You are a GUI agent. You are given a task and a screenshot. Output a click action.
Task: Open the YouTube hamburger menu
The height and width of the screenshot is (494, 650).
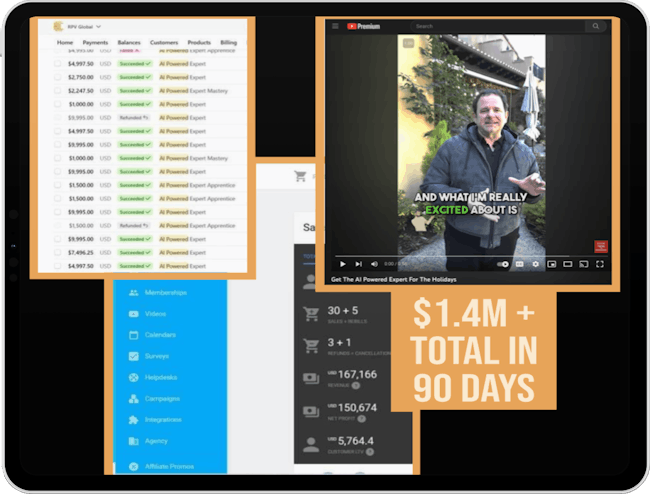click(x=336, y=26)
